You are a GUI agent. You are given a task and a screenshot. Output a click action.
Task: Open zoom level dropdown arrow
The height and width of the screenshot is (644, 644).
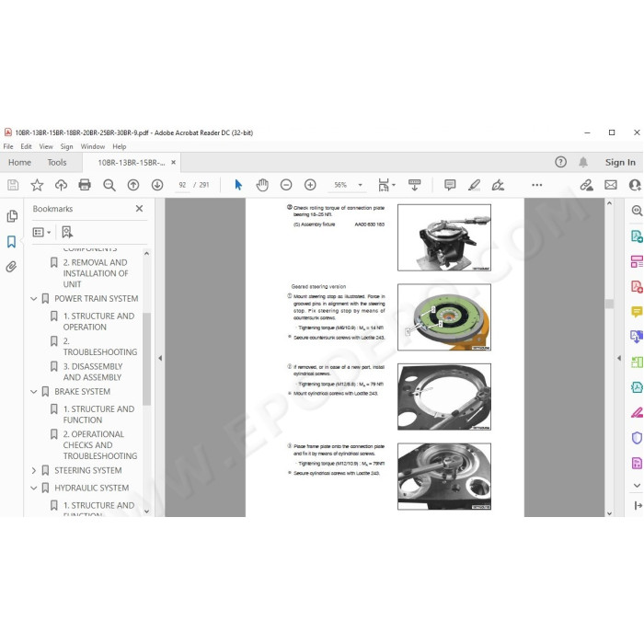pyautogui.click(x=361, y=185)
